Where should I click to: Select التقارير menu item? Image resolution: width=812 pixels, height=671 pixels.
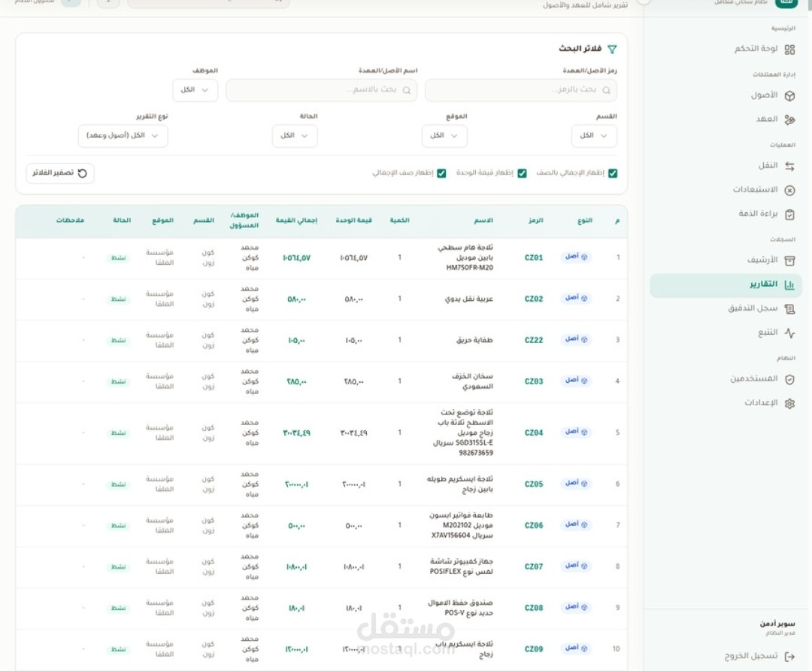pos(726,286)
